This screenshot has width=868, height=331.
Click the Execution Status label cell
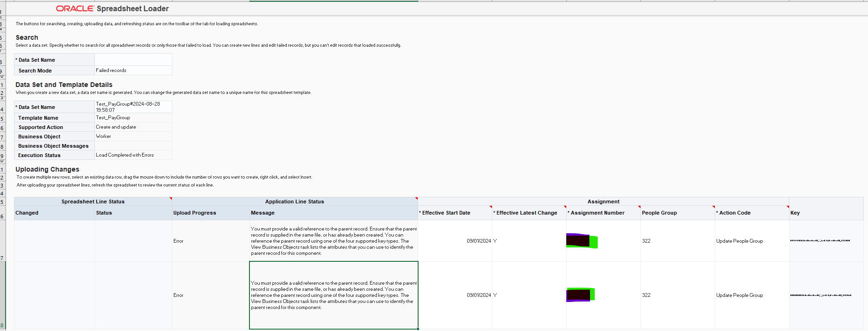pos(54,155)
